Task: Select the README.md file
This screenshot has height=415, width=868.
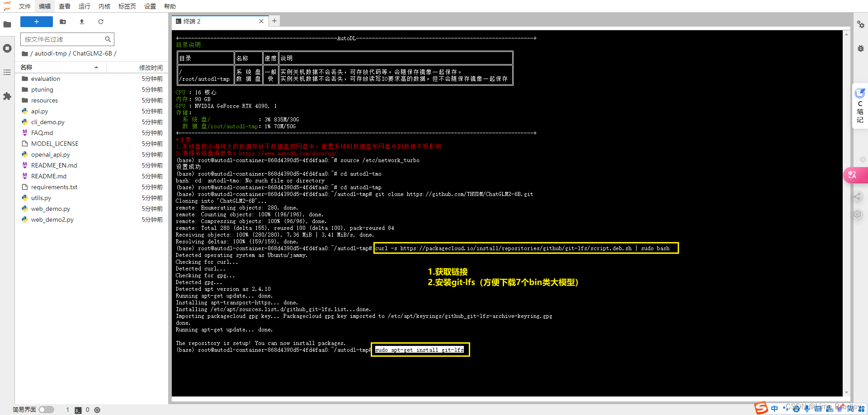Action: pos(92,176)
